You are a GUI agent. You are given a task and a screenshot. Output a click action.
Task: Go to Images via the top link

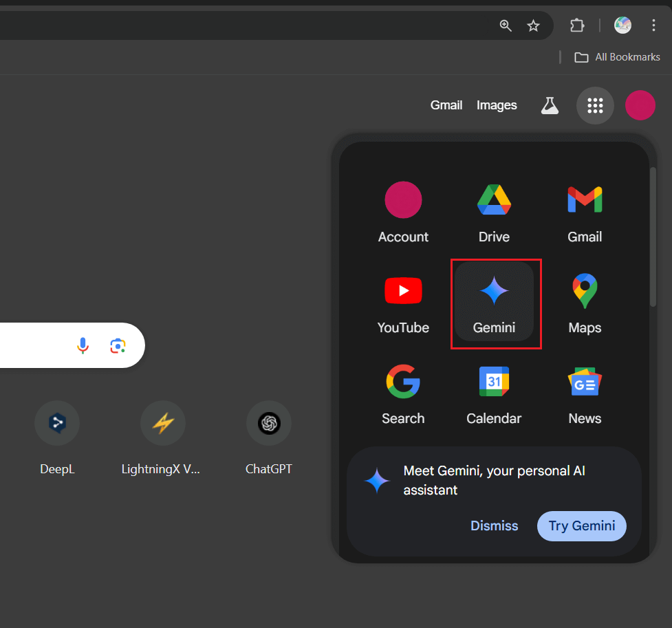coord(497,105)
